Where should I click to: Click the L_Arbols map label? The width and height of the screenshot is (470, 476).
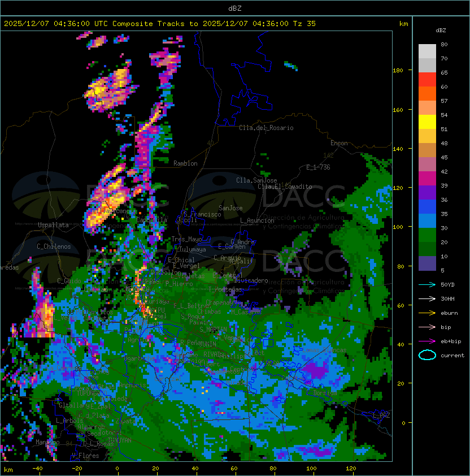(x=69, y=421)
